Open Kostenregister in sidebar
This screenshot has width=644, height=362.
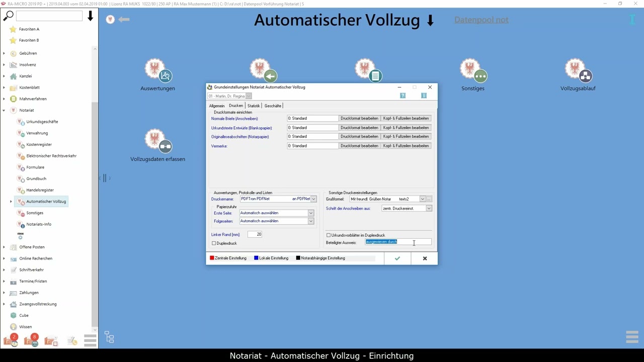pos(39,144)
